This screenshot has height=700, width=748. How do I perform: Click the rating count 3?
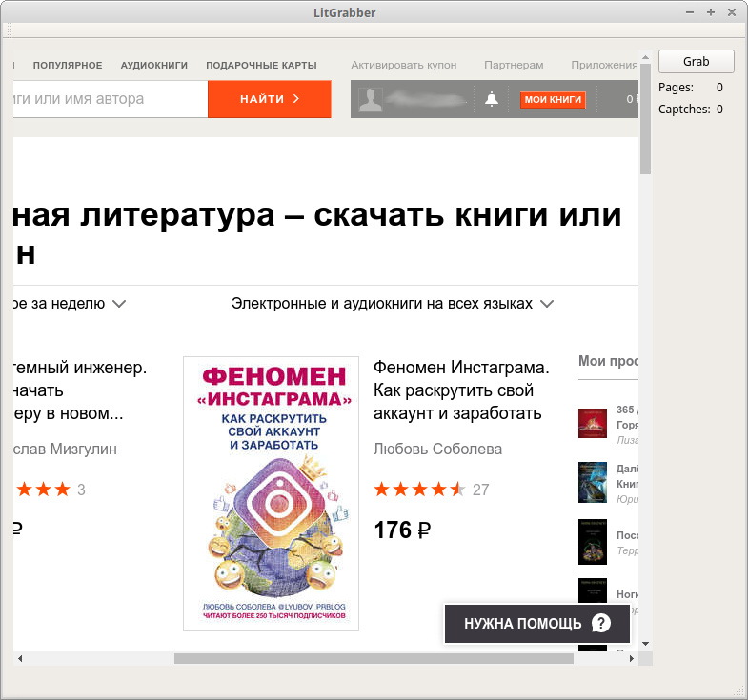[82, 490]
